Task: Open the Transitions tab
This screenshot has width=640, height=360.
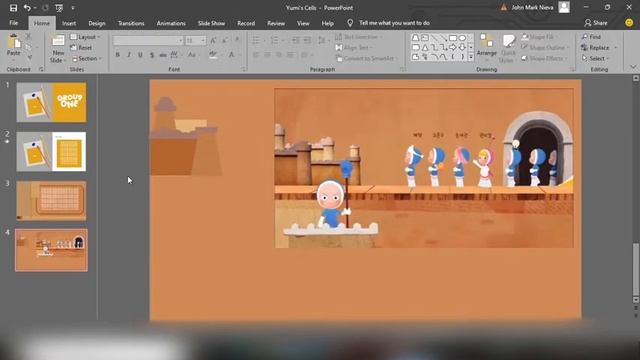Action: tap(131, 23)
